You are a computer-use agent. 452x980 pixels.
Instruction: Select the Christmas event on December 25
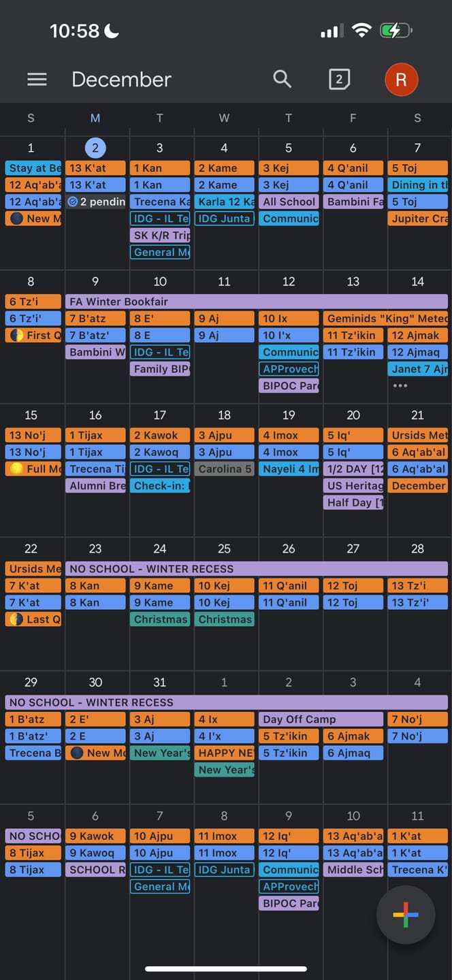[x=225, y=619]
